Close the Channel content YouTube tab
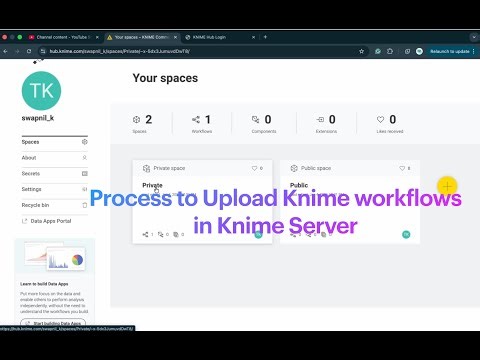 click(x=97, y=37)
